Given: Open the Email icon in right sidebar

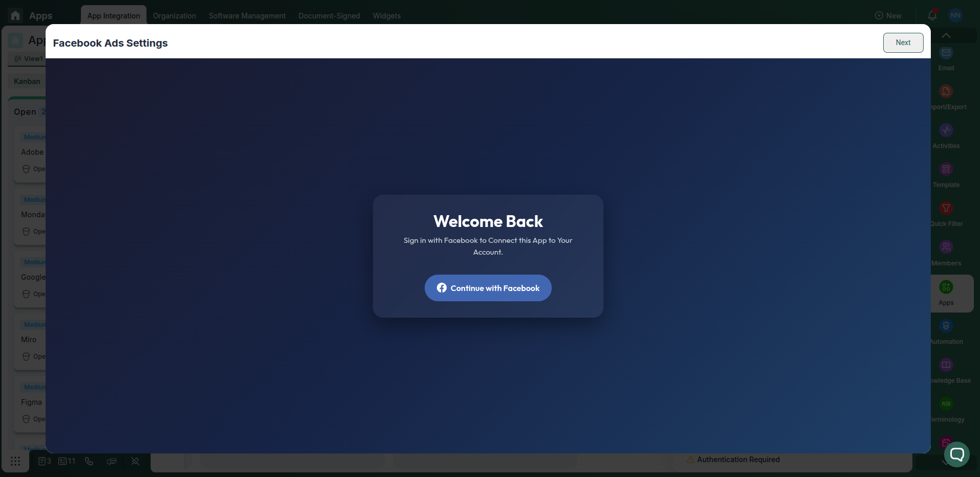Looking at the screenshot, I should [x=946, y=53].
